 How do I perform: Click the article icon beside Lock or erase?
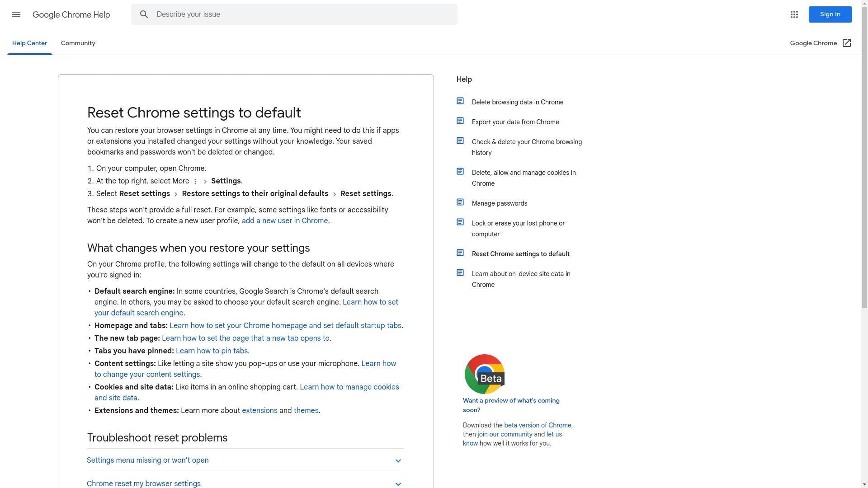[x=460, y=222]
